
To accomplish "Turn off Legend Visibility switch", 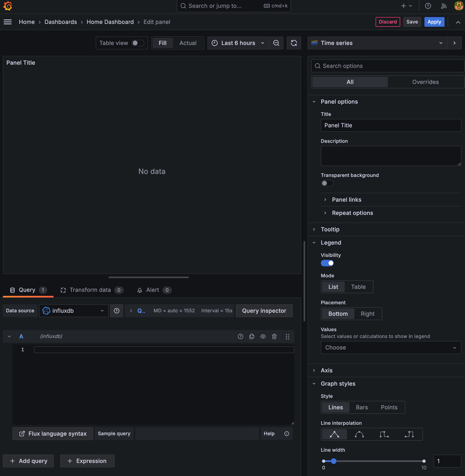I will click(327, 263).
